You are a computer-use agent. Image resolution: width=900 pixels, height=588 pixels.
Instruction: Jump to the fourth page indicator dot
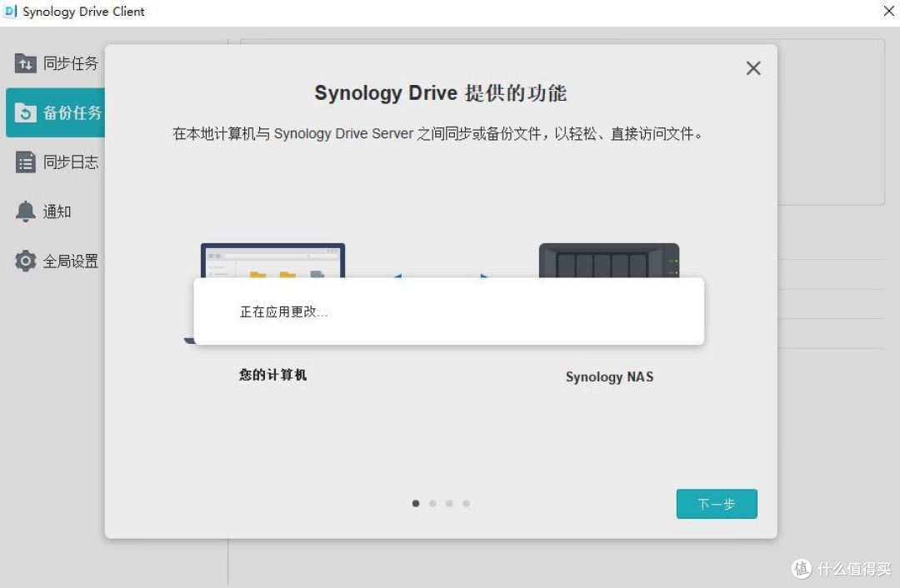pyautogui.click(x=466, y=504)
